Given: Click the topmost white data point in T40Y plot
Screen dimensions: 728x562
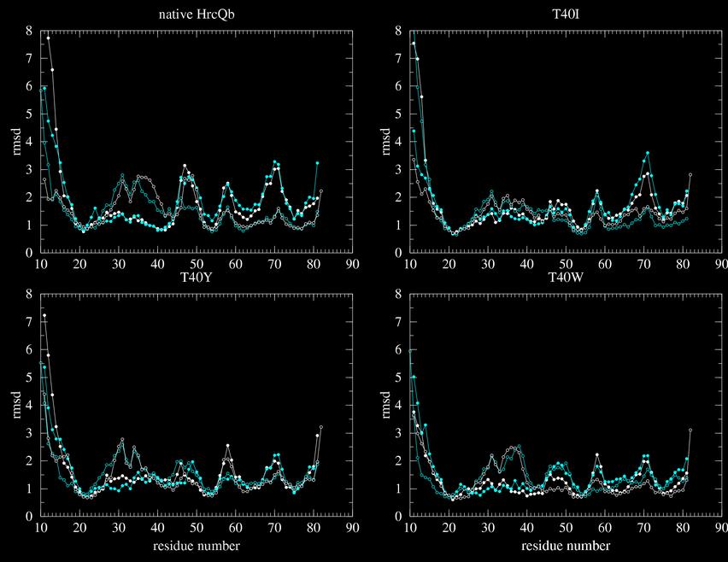Looking at the screenshot, I should pyautogui.click(x=44, y=316).
